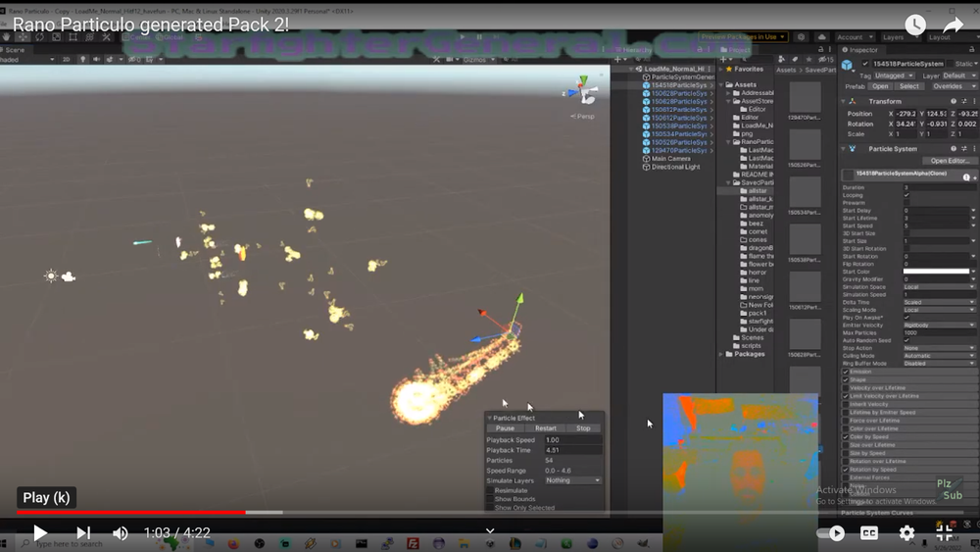Open the Layer Default dropdown

pos(959,75)
